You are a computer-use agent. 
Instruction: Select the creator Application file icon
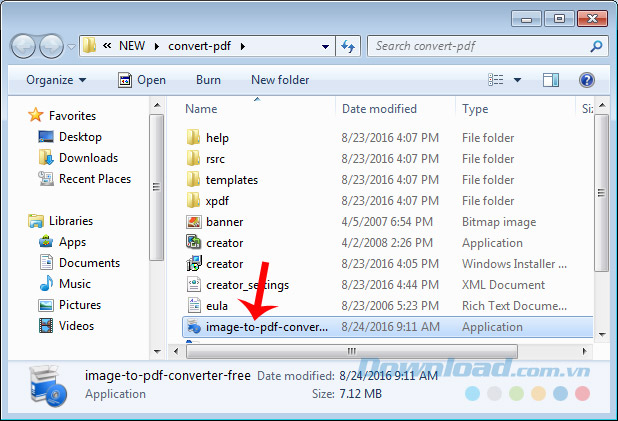coord(194,242)
